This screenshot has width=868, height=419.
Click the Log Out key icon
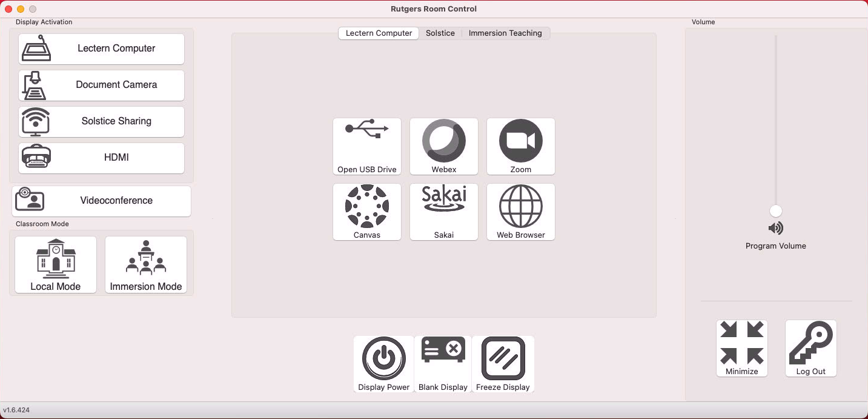(x=810, y=348)
